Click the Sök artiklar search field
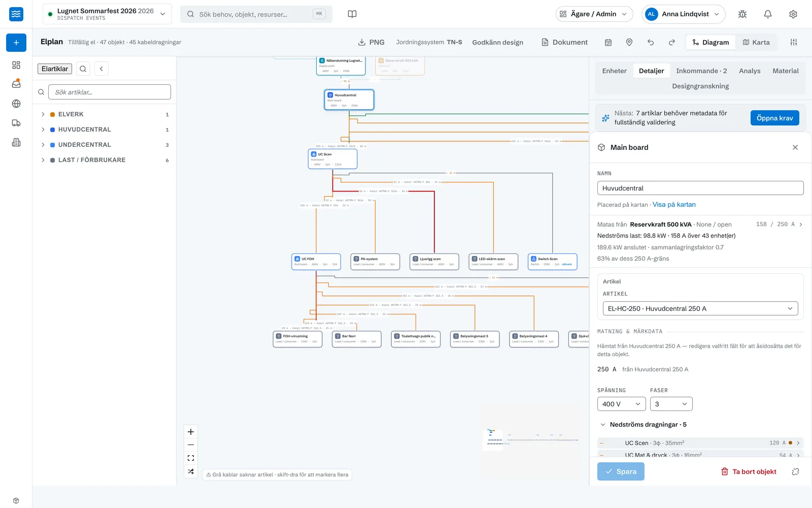Viewport: 812px width, 508px height. 110,92
